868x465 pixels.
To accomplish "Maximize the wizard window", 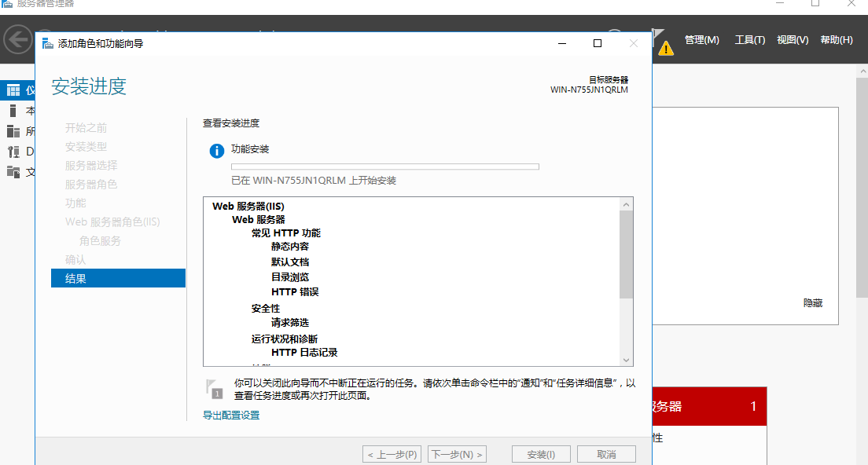I will (x=598, y=43).
